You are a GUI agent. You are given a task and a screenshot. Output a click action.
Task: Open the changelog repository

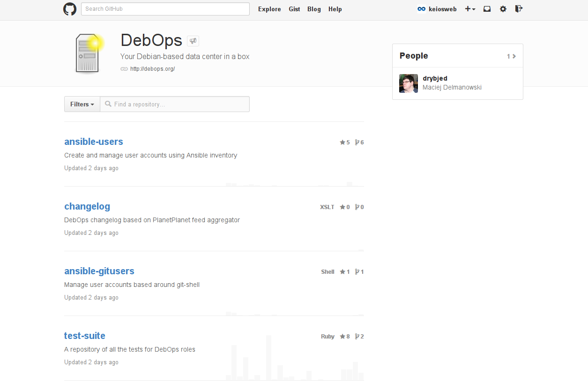pyautogui.click(x=87, y=206)
